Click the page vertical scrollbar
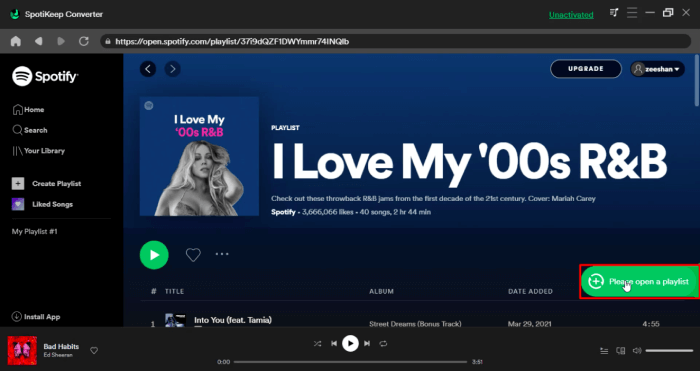The width and height of the screenshot is (700, 371). point(697,80)
